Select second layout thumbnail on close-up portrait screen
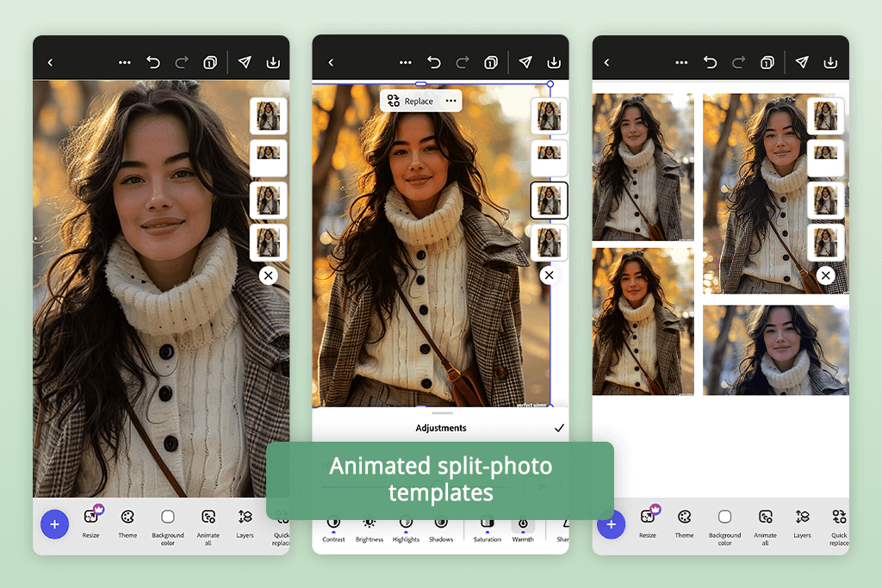 point(269,158)
